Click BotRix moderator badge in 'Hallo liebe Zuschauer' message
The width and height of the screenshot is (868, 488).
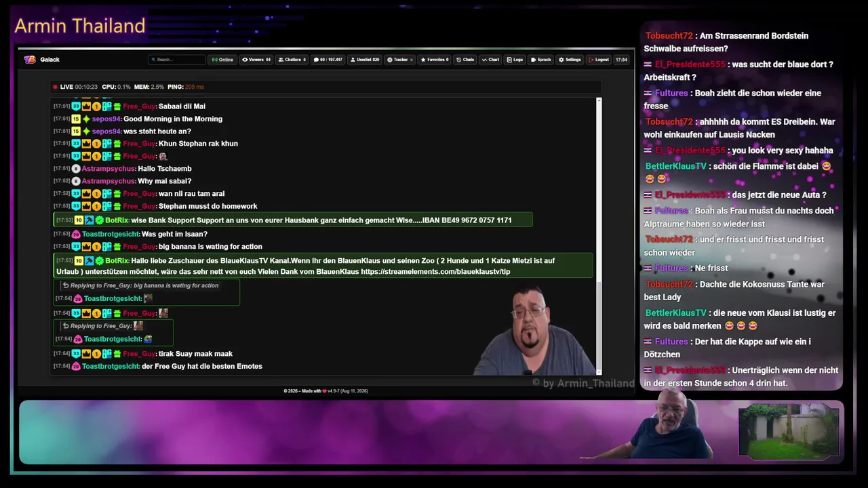[x=89, y=261]
